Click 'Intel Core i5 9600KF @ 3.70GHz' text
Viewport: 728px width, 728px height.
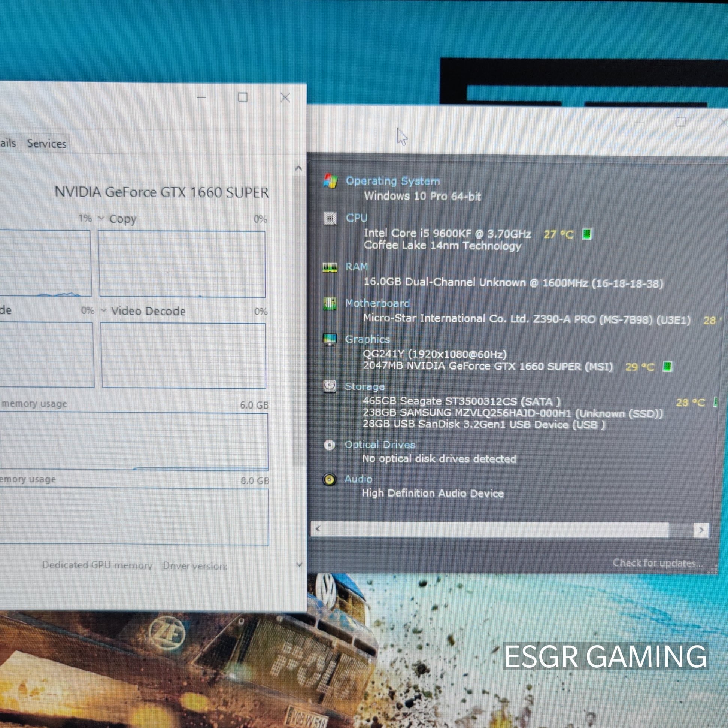point(447,233)
